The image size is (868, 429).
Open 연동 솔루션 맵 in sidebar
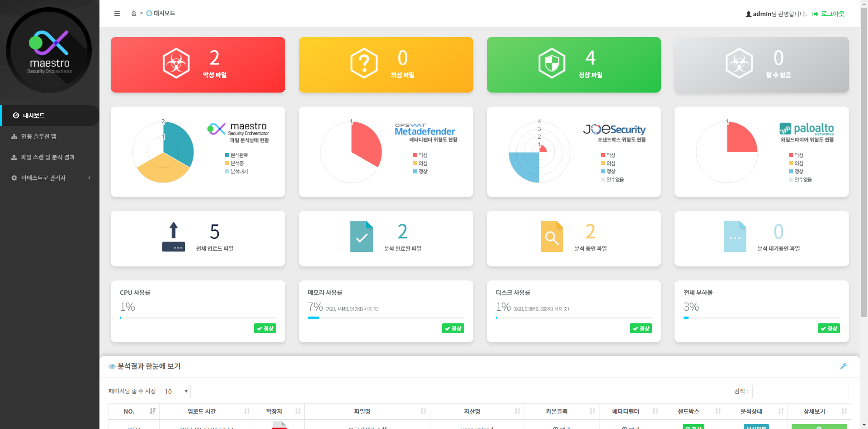[39, 136]
